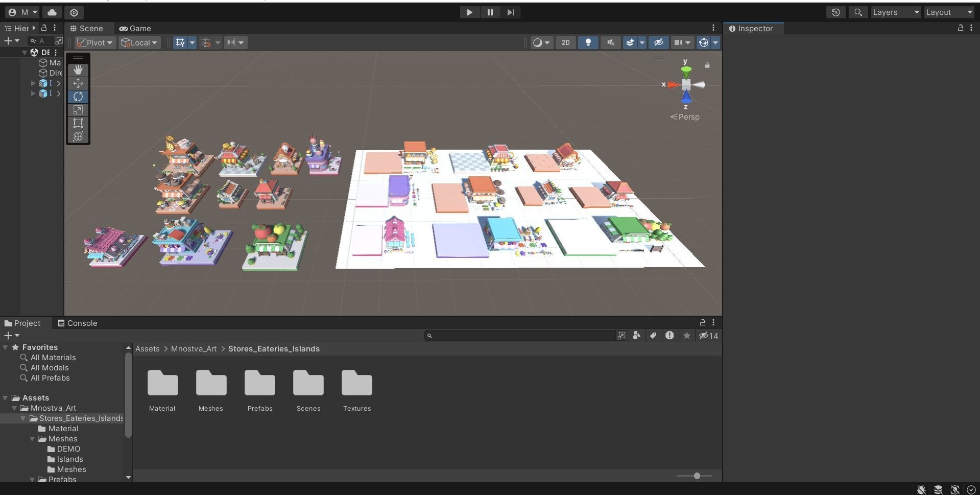Image resolution: width=980 pixels, height=495 pixels.
Task: Open the global search magnifier icon
Action: [x=858, y=12]
